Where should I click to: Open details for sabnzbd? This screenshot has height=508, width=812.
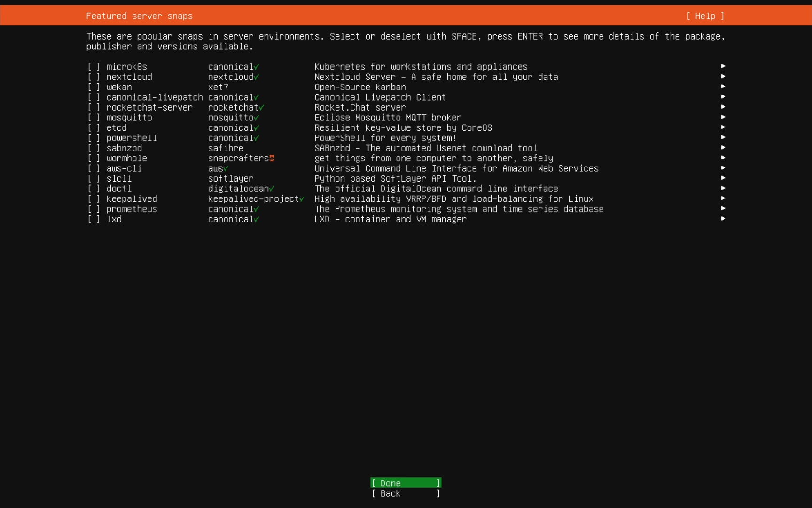pos(723,147)
